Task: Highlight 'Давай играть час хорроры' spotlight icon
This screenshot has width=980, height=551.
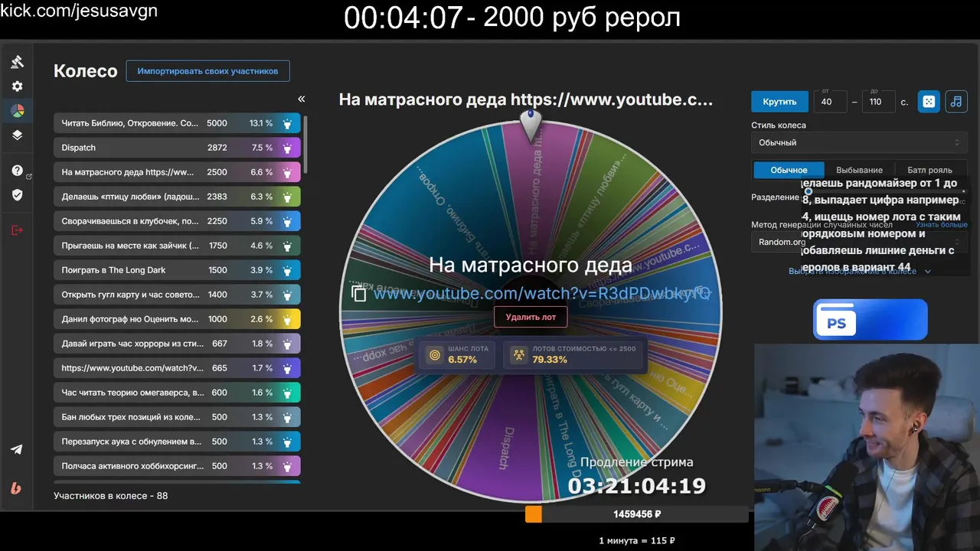Action: coord(287,344)
